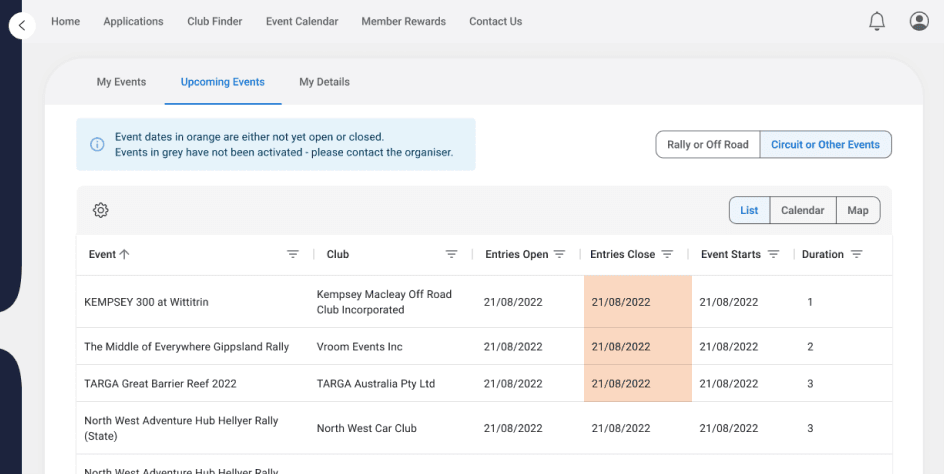The image size is (944, 474).
Task: Click the notification bell icon
Action: 877,21
